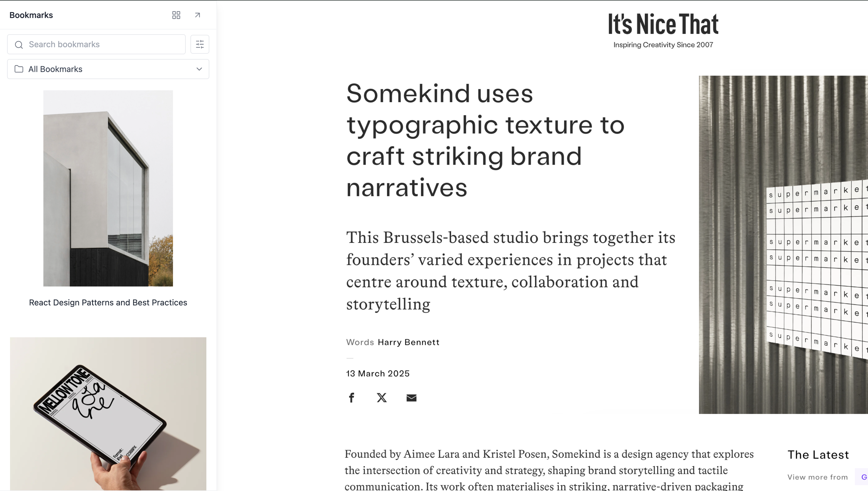Image resolution: width=868 pixels, height=491 pixels.
Task: Share article on X
Action: (381, 397)
